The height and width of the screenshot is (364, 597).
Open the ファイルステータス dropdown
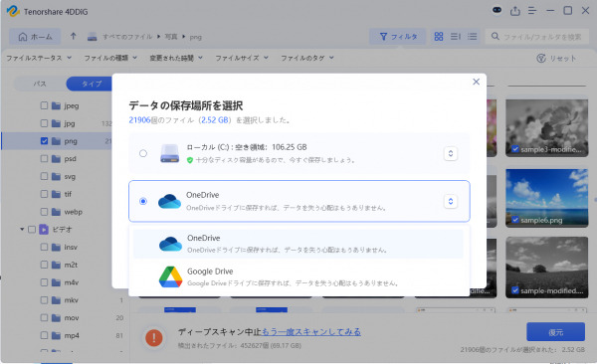click(x=39, y=58)
